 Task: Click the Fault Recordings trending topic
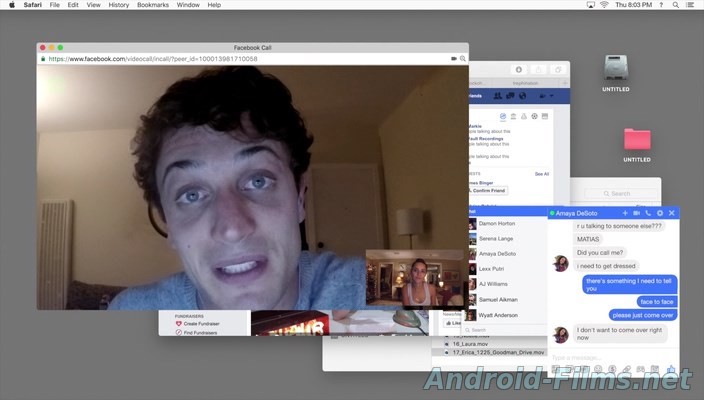pyautogui.click(x=486, y=139)
